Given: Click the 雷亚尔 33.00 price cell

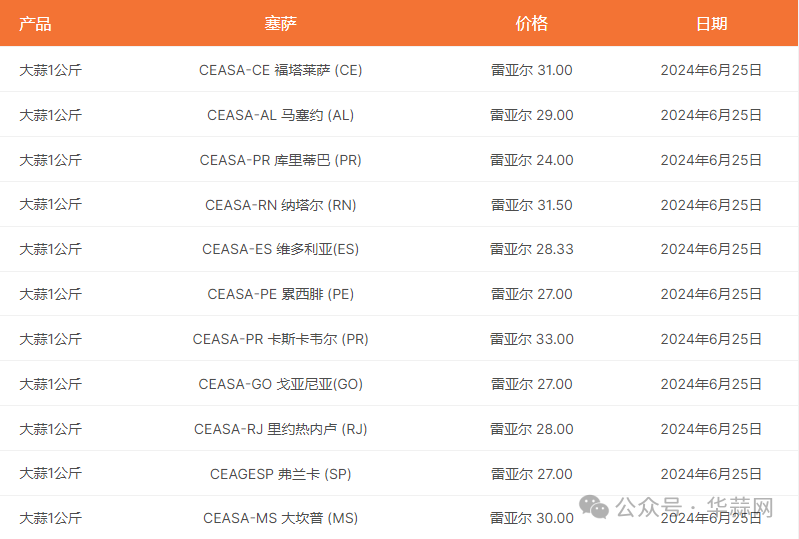Looking at the screenshot, I should tap(531, 339).
